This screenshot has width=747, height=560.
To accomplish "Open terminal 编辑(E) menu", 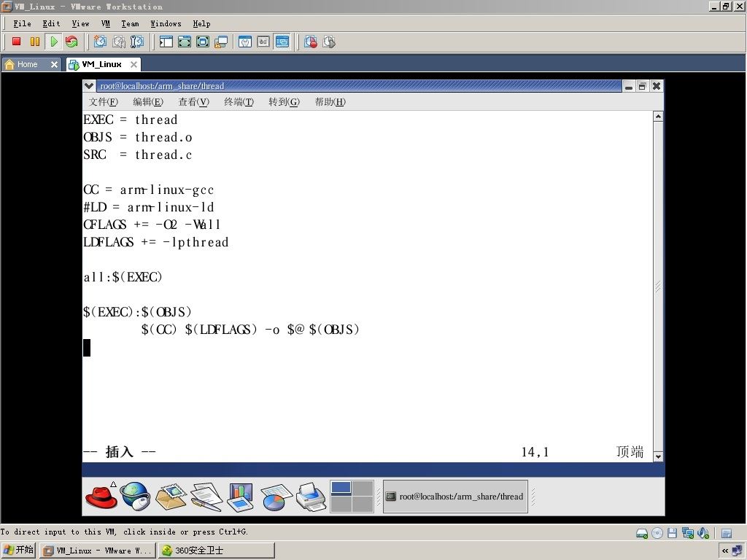I will (x=147, y=102).
